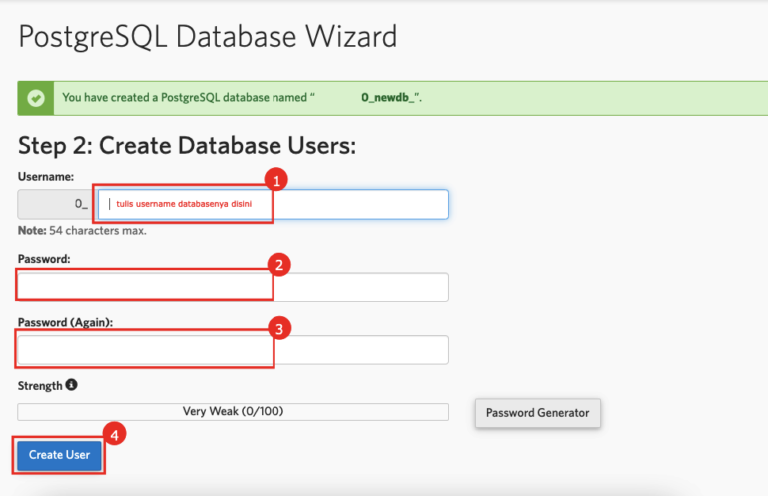Image resolution: width=768 pixels, height=496 pixels.
Task: Click the Username input field
Action: tap(273, 204)
